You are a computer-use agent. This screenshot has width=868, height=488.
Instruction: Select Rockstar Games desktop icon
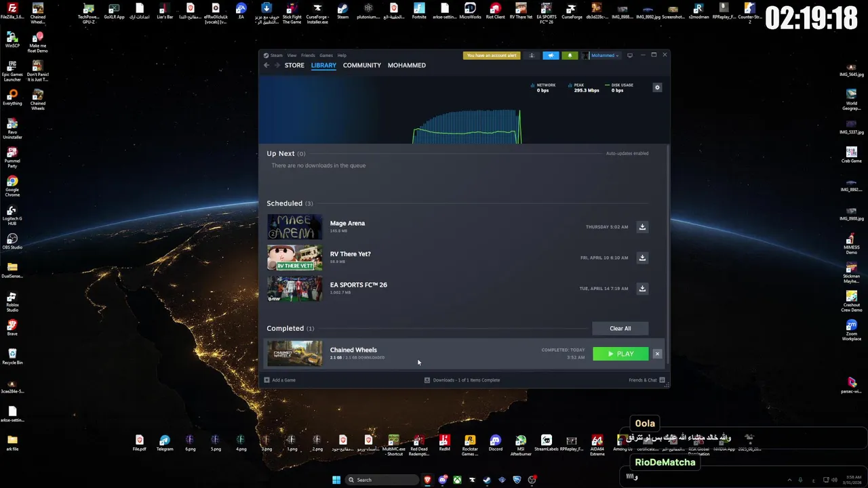pos(470,445)
